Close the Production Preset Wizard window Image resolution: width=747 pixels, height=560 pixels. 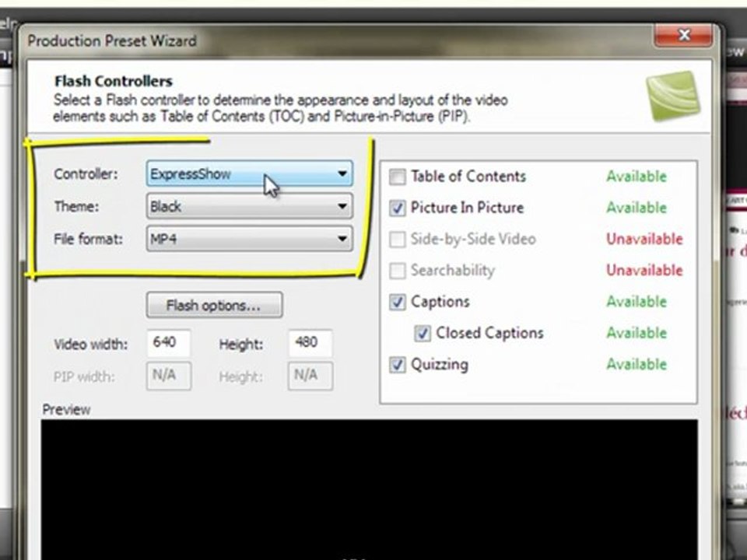coord(684,35)
